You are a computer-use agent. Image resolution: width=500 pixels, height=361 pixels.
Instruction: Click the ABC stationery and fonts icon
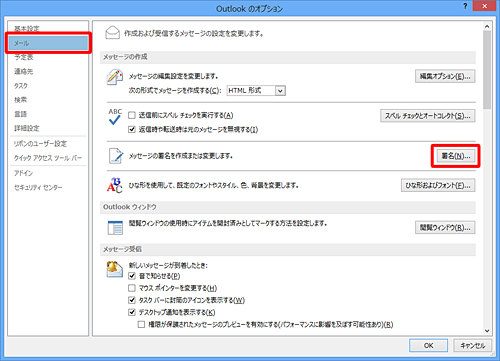pos(115,185)
